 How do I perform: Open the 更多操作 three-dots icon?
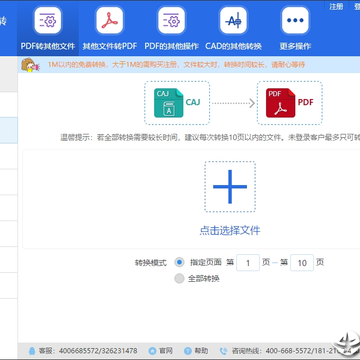295,21
